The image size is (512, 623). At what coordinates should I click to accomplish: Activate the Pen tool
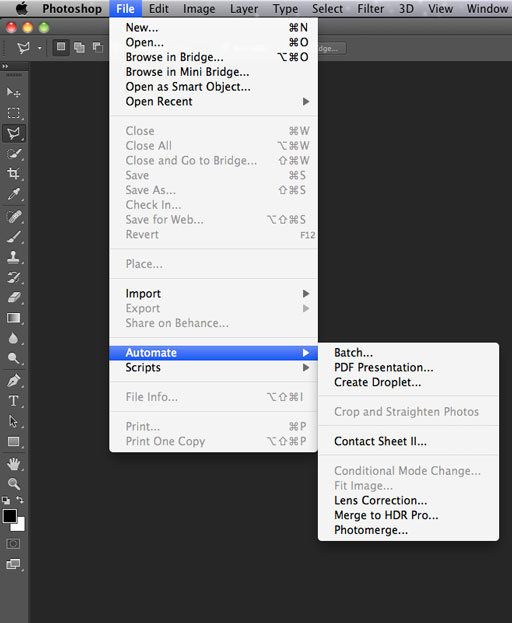click(14, 381)
